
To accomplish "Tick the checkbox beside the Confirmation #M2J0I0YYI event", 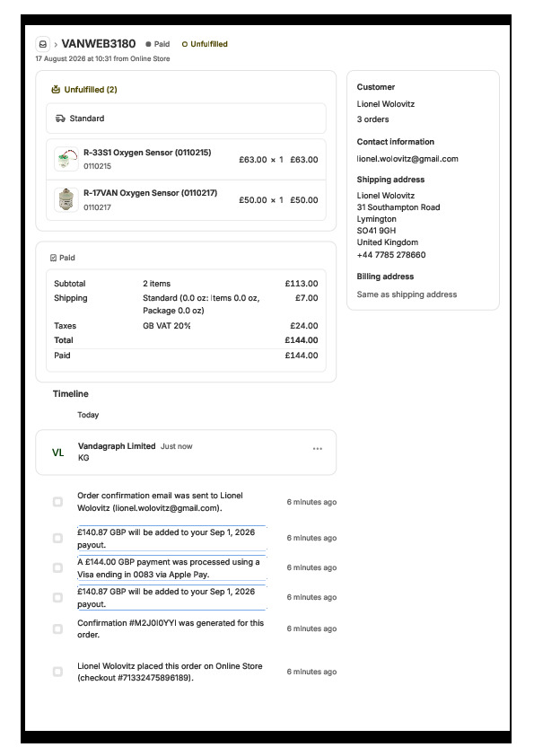I will click(57, 629).
